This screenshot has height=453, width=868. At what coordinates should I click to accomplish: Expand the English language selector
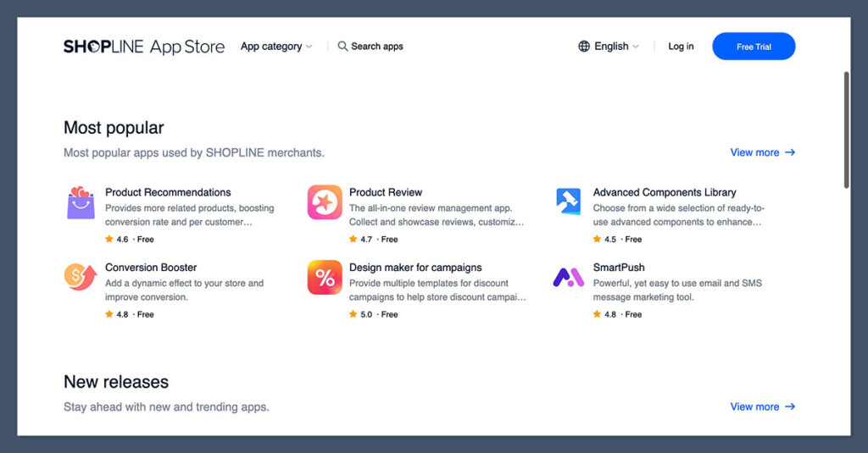pyautogui.click(x=609, y=47)
